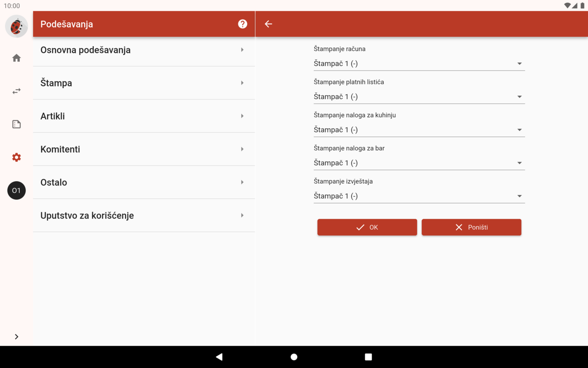Expand the sidebar with the chevron arrow
Image resolution: width=588 pixels, height=368 pixels.
[17, 337]
